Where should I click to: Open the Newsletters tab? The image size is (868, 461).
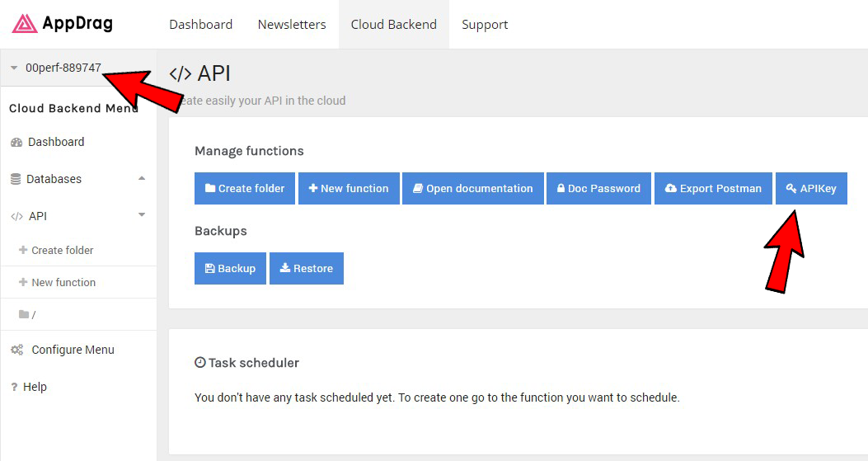292,25
